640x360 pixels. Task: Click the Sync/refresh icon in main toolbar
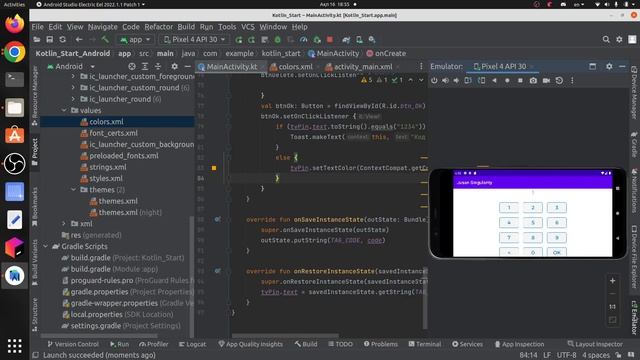[62, 40]
